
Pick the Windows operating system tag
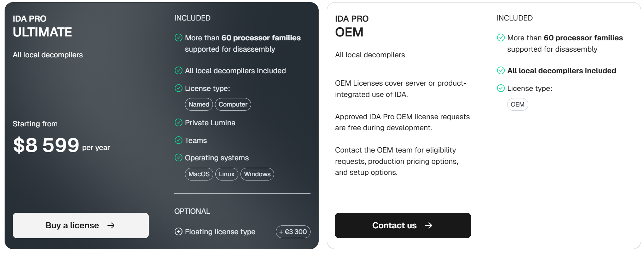[257, 174]
